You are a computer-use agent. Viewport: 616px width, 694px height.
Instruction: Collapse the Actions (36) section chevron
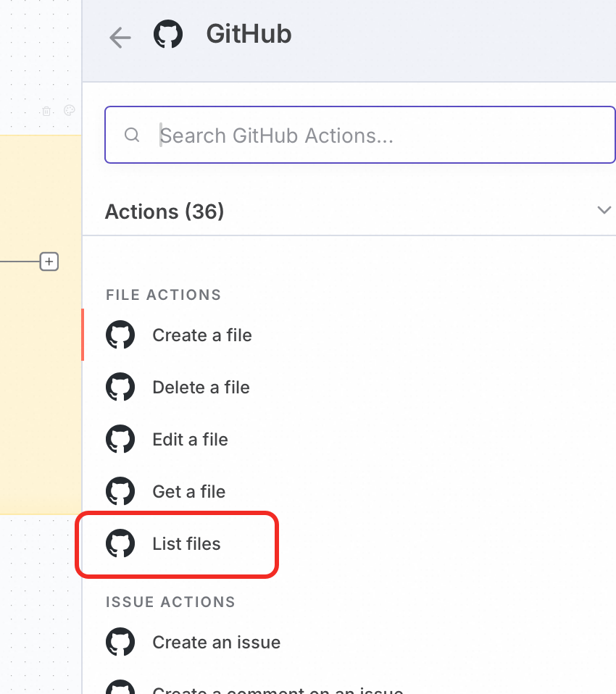tap(603, 211)
